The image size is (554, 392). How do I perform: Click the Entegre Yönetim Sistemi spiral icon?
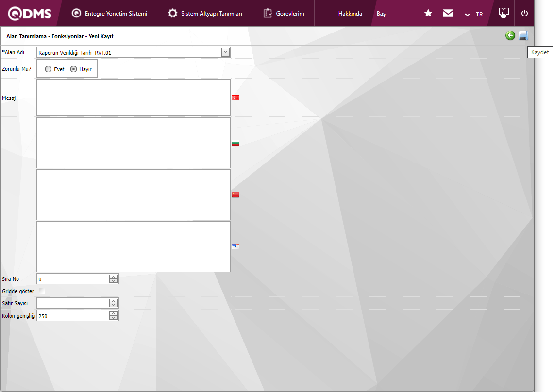[x=76, y=13]
